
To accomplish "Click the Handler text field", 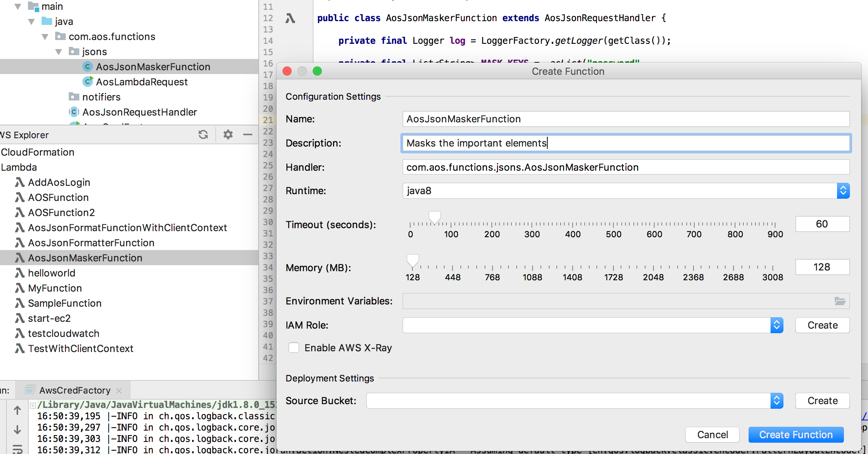I will pos(626,167).
